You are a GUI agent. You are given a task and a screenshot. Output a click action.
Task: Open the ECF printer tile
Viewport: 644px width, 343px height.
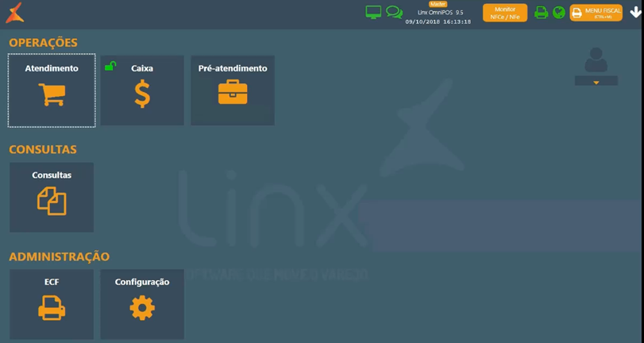click(x=52, y=304)
